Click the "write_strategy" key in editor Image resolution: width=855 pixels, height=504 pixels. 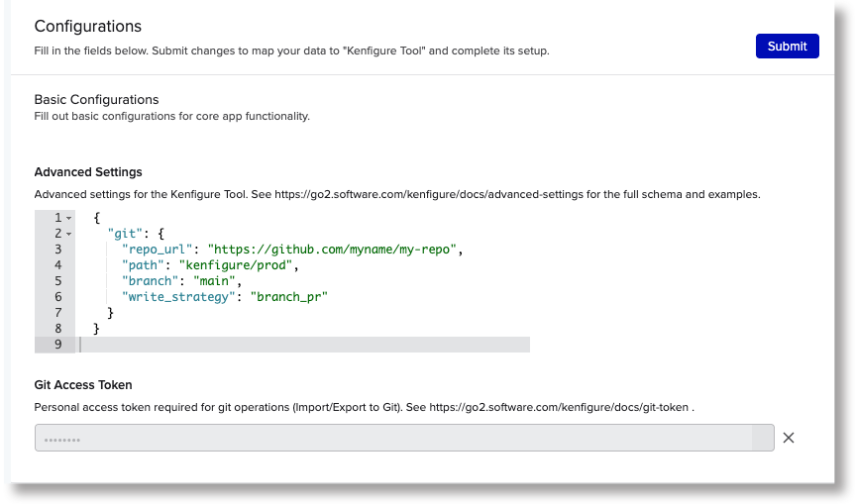178,297
